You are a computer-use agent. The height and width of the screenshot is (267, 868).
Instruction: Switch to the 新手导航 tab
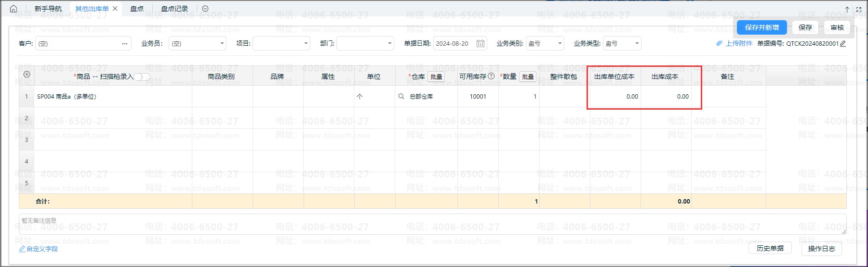click(48, 9)
